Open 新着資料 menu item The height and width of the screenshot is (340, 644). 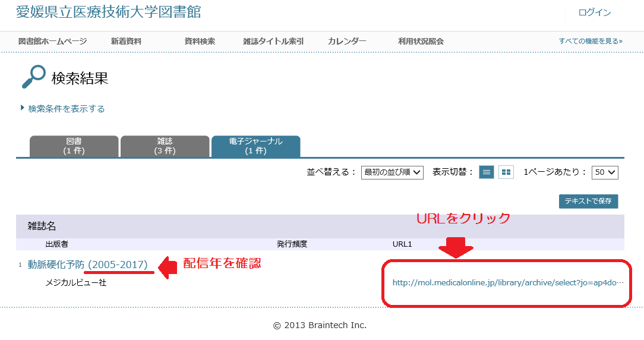(126, 41)
